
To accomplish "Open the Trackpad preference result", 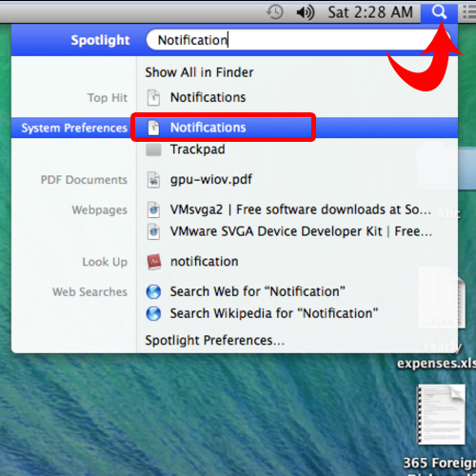I will point(197,149).
